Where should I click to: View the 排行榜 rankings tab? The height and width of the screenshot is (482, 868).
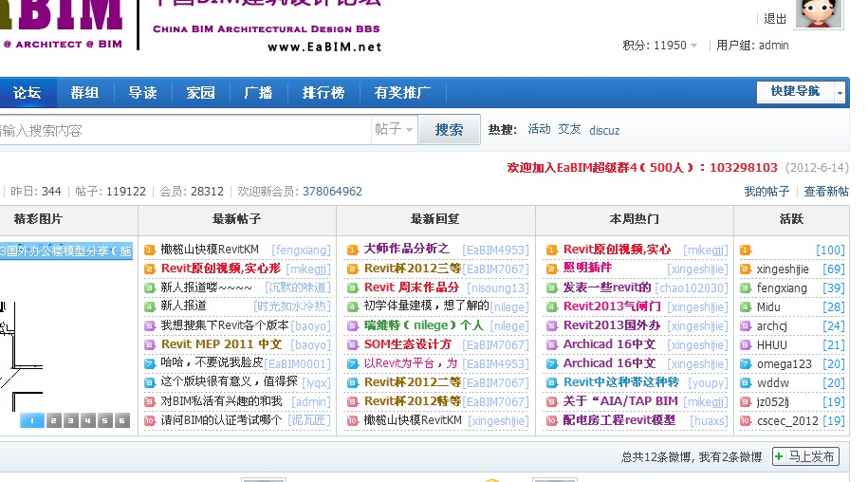[x=323, y=92]
